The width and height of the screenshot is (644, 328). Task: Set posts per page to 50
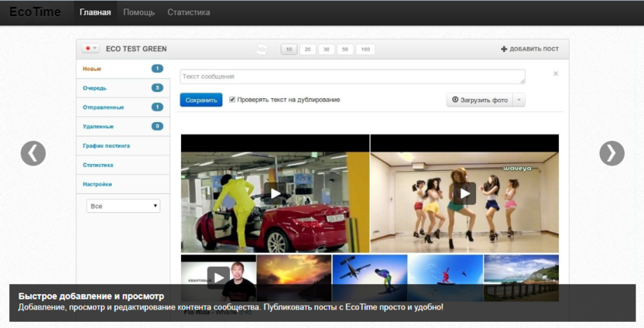coord(345,50)
